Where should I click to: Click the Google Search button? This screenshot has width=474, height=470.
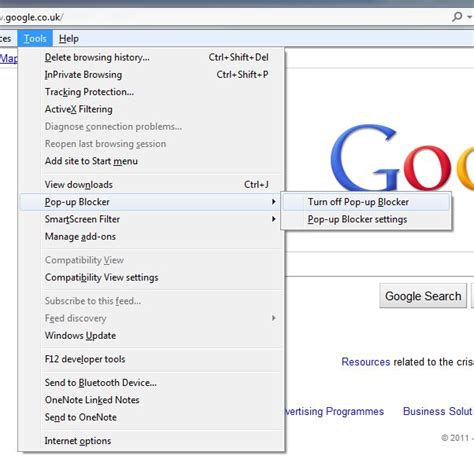423,296
